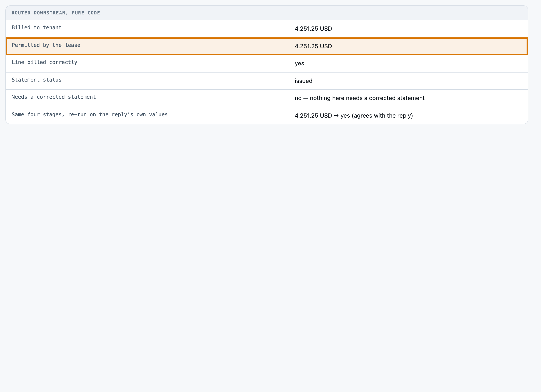Click the word 'tenant' in first row
541x392 pixels.
[52, 28]
